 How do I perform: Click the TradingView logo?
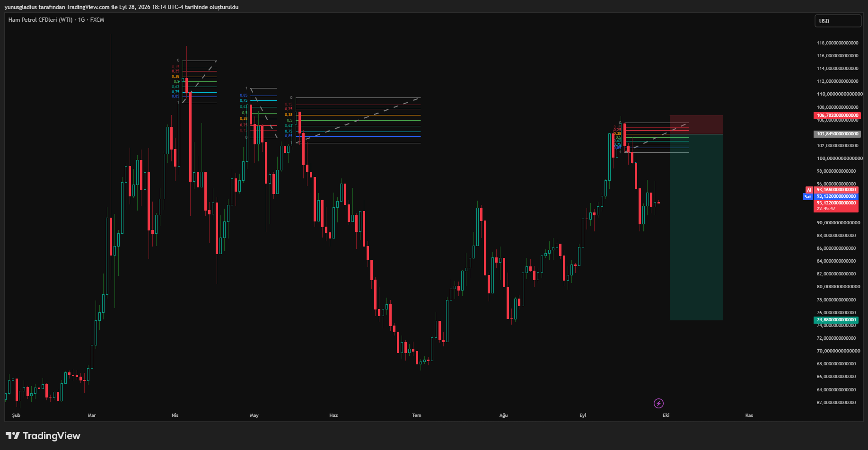43,436
